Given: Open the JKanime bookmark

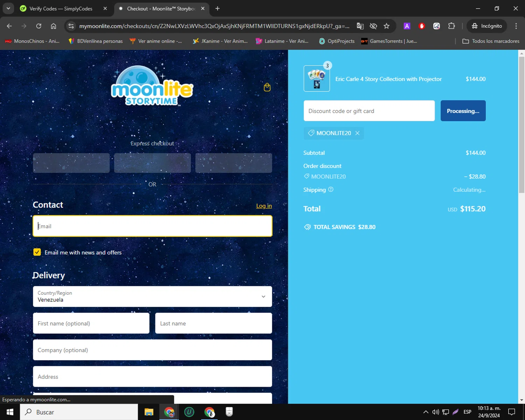Looking at the screenshot, I should tap(220, 41).
